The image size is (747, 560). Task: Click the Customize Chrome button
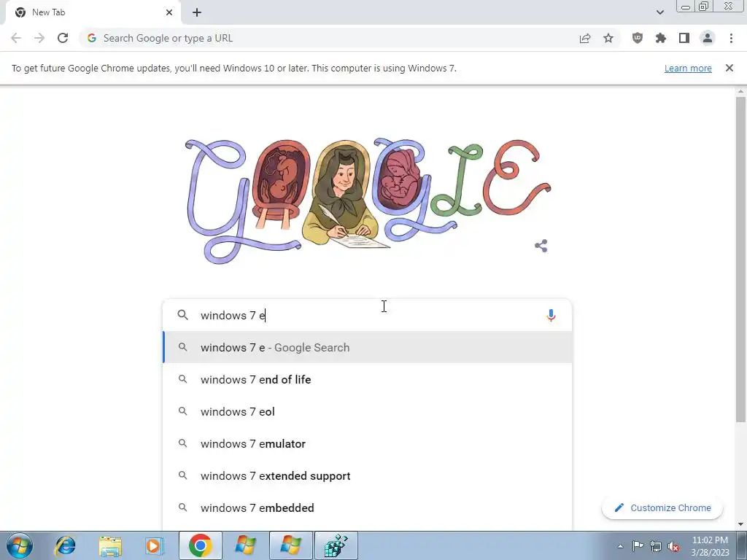(662, 507)
